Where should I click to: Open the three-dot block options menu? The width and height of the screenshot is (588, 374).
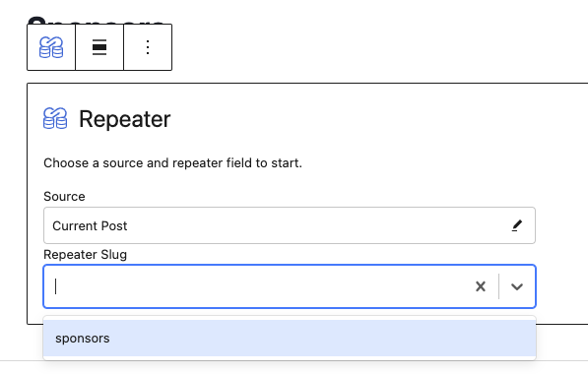click(148, 47)
